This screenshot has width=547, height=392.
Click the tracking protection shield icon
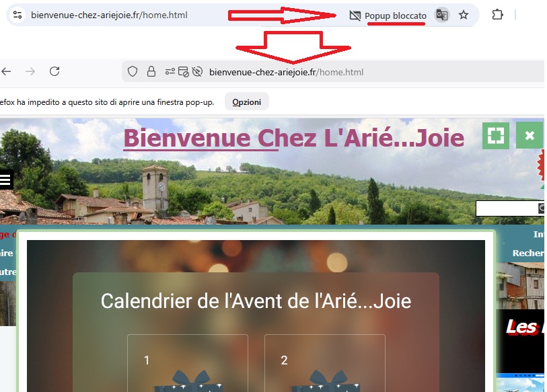tap(133, 71)
